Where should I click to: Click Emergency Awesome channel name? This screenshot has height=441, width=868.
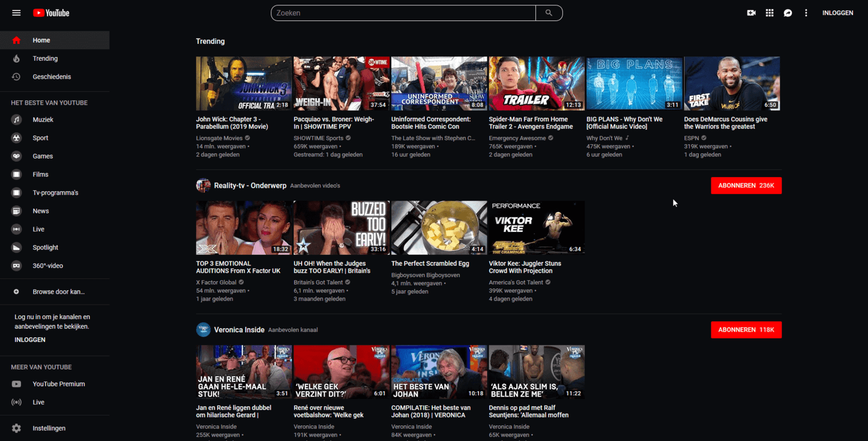(x=517, y=138)
